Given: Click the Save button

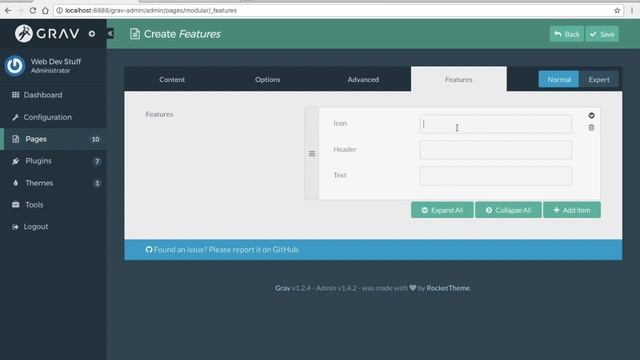Looking at the screenshot, I should (602, 34).
